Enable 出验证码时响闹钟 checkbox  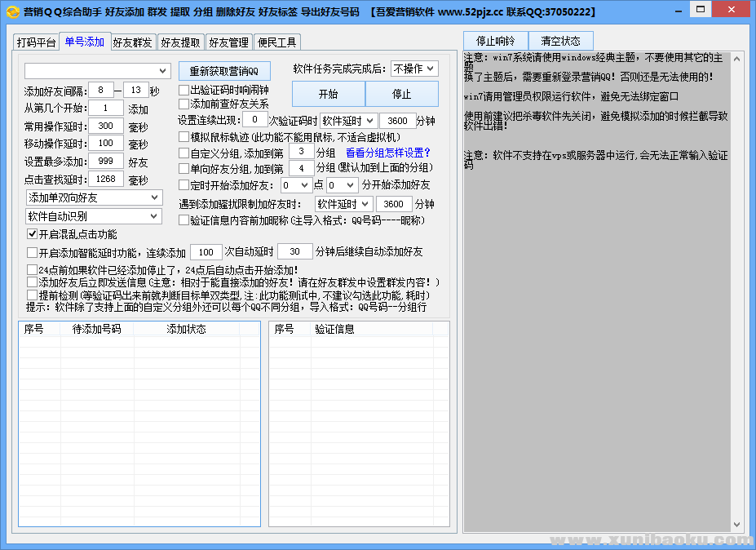coord(184,90)
